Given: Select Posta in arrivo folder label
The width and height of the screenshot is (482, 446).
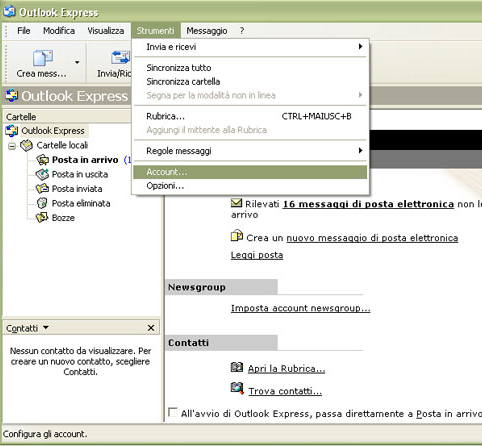Looking at the screenshot, I should coord(85,160).
